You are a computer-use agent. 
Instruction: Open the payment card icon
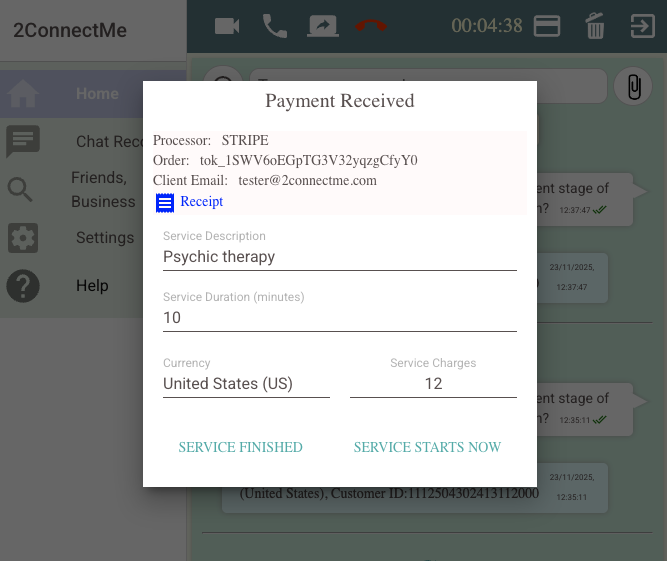click(547, 26)
